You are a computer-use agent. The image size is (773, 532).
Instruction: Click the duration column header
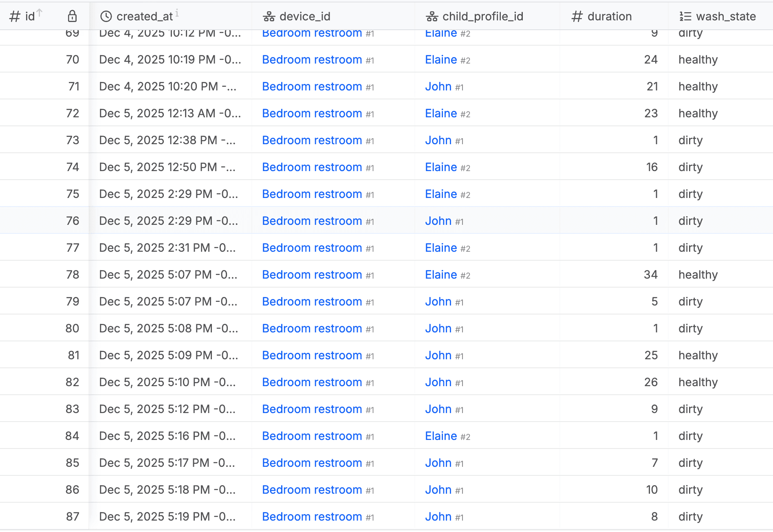(614, 16)
